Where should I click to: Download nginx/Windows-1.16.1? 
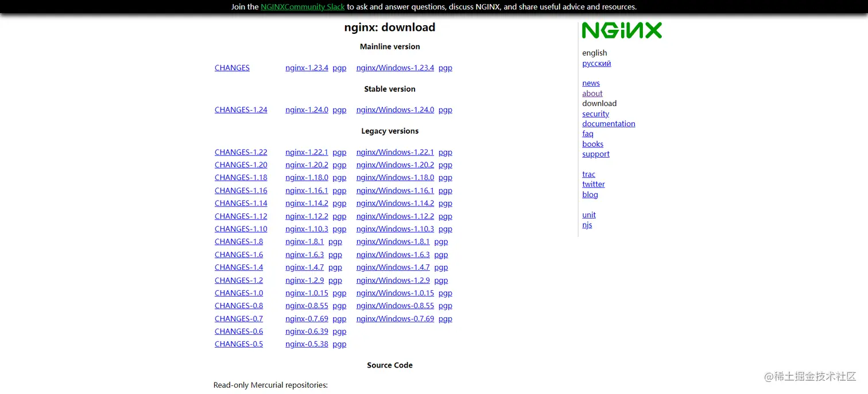pos(395,190)
